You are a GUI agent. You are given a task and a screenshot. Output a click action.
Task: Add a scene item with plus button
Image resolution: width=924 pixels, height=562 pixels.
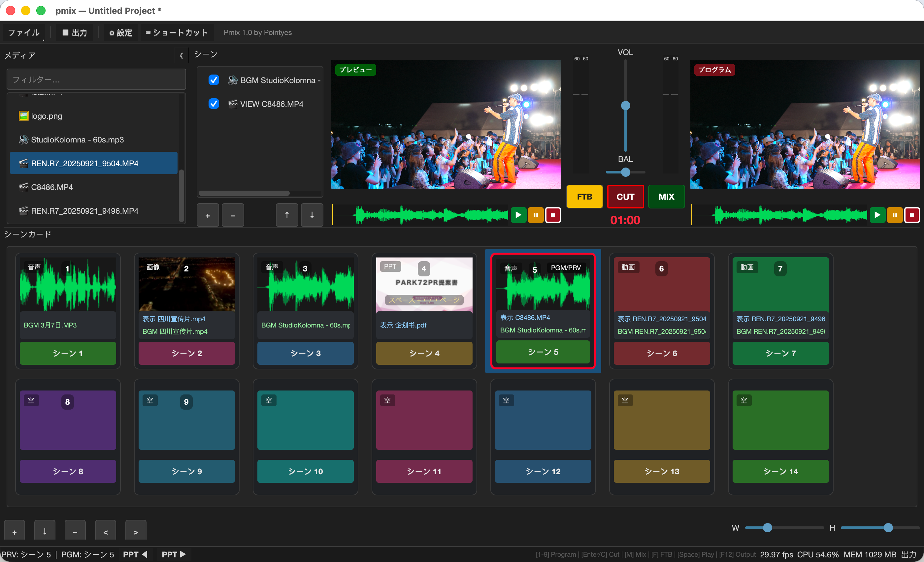tap(208, 215)
